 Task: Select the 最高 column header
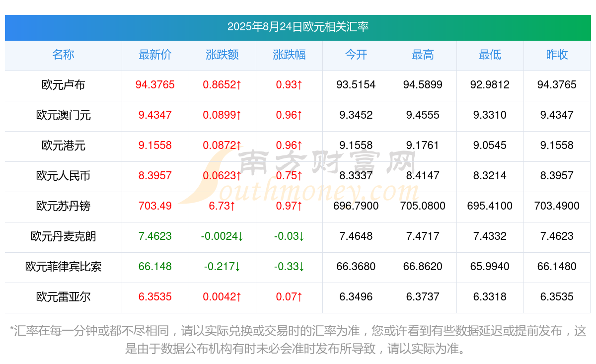pyautogui.click(x=423, y=55)
